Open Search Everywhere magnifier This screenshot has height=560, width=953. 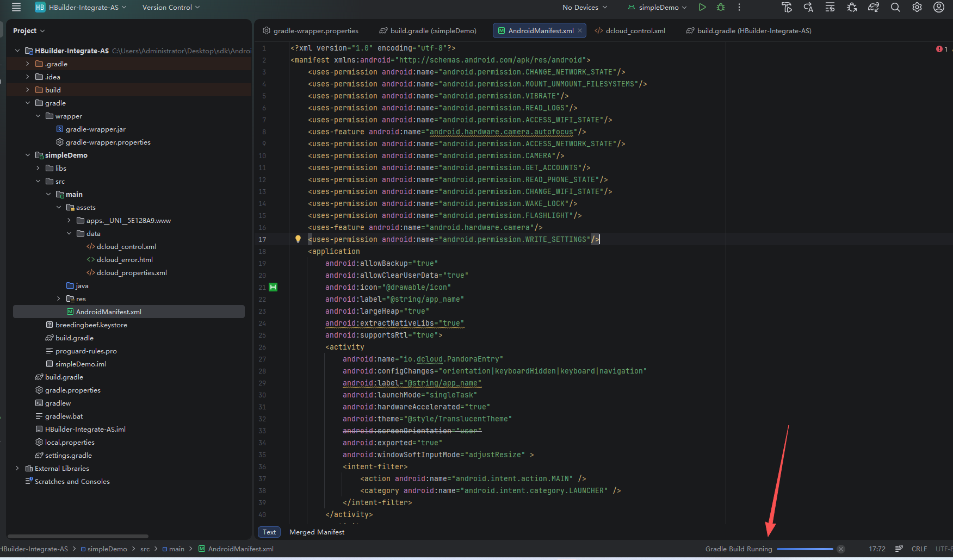(x=895, y=7)
